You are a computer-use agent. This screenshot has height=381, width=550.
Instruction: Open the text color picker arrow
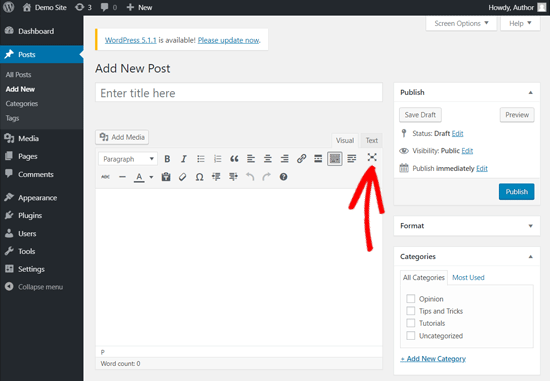click(151, 177)
